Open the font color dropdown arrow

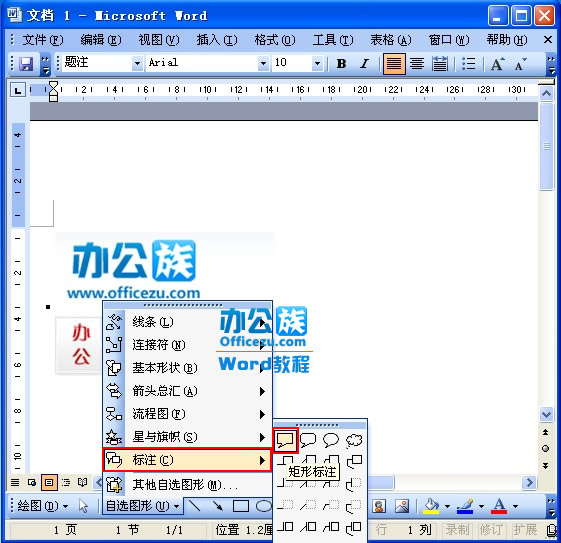tap(516, 506)
